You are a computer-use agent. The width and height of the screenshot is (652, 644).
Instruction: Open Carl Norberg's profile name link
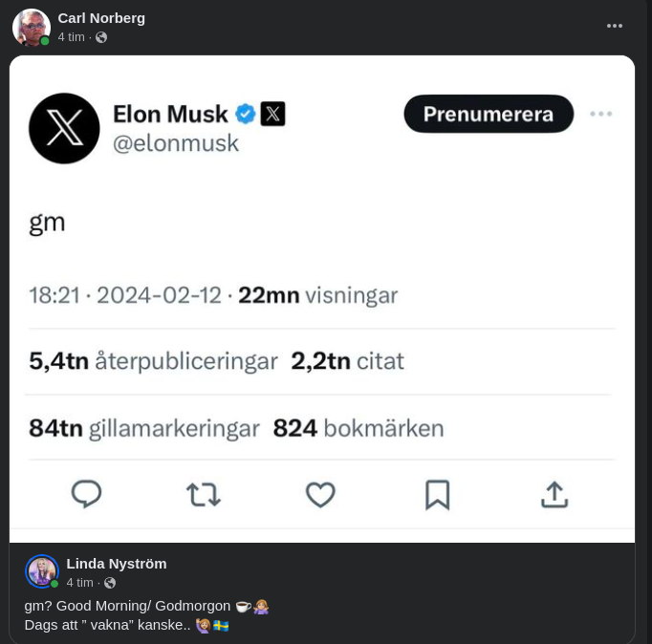pos(101,17)
